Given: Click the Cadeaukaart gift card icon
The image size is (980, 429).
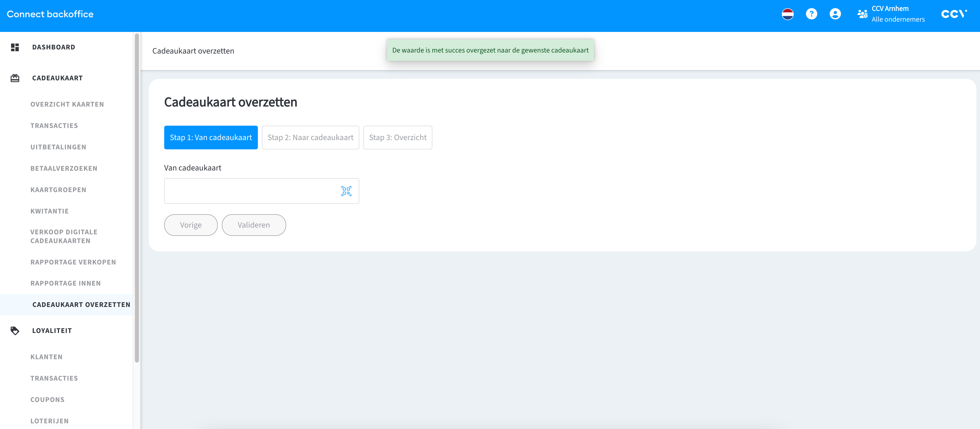Looking at the screenshot, I should 15,78.
